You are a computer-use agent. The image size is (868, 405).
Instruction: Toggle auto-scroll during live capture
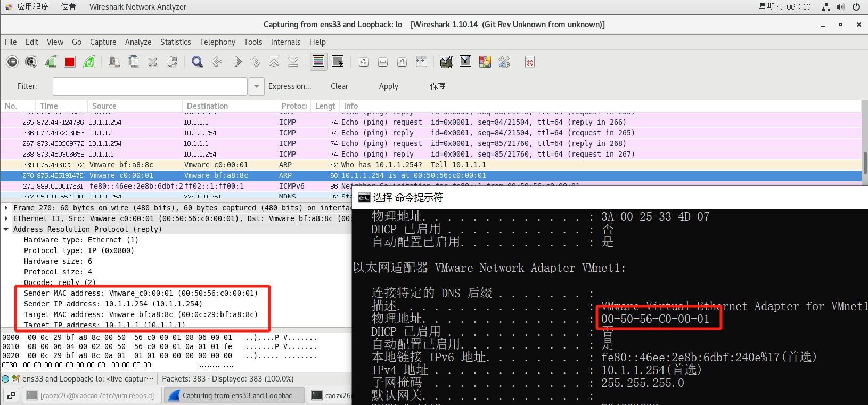[x=338, y=62]
